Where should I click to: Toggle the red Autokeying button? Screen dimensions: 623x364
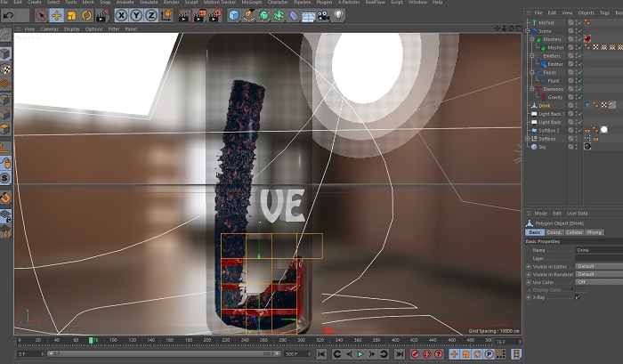[x=426, y=353]
